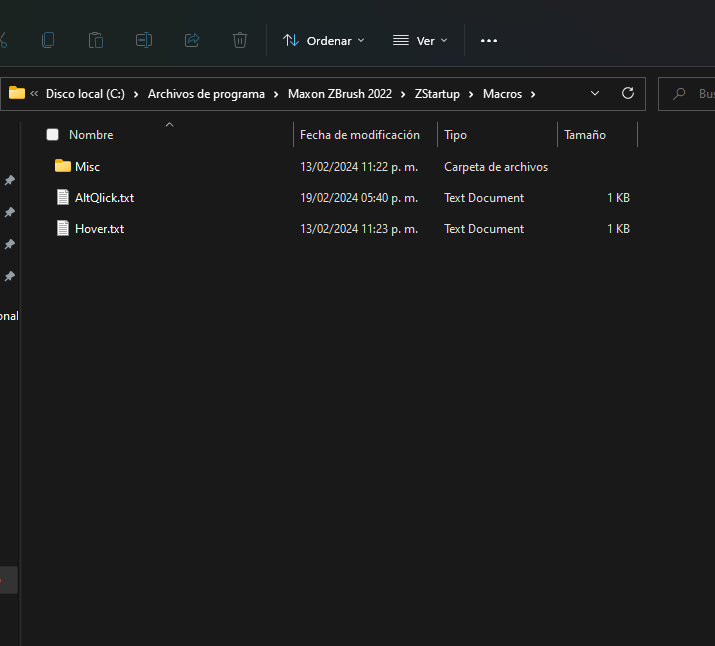Expand the chevron after Macros in breadcrumb
This screenshot has width=715, height=646.
click(x=534, y=94)
